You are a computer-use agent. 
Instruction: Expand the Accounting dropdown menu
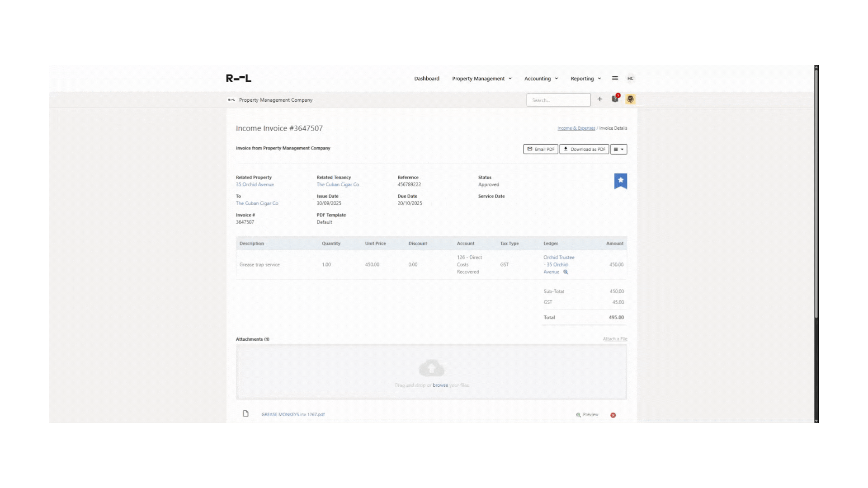tap(541, 79)
